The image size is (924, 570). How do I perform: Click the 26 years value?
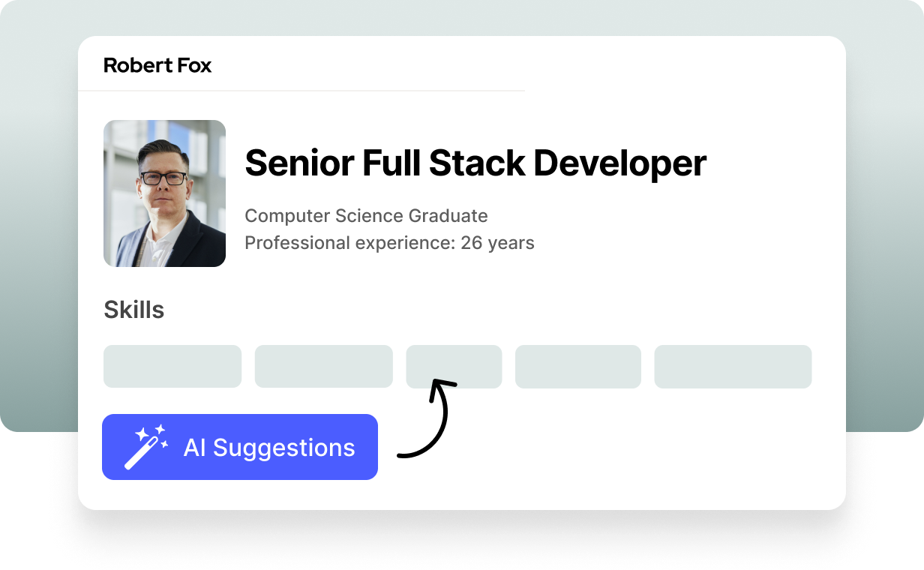tap(497, 243)
